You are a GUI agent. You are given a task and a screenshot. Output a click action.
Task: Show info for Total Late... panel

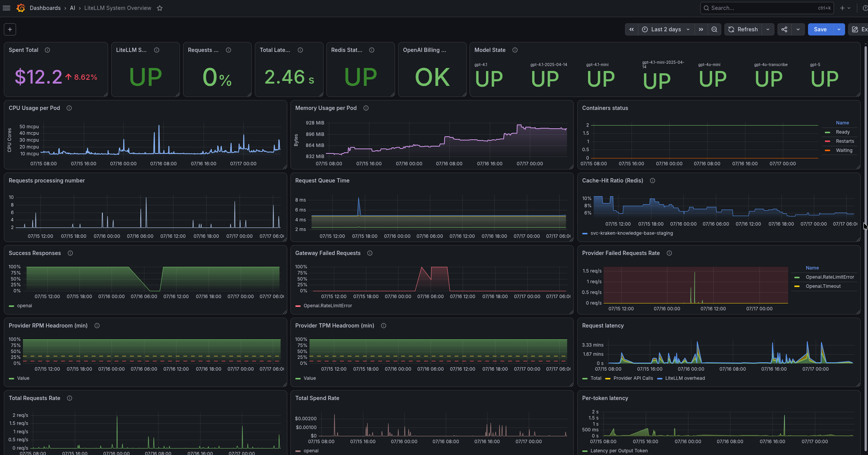[x=300, y=50]
